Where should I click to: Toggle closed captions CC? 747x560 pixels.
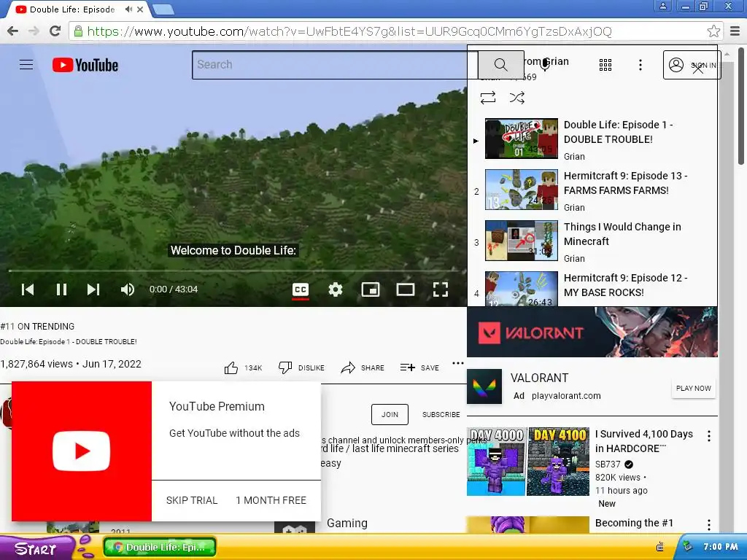click(300, 289)
